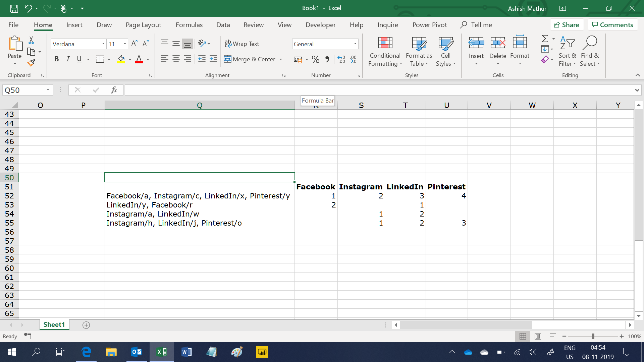Expand the formula bar chevron

637,90
